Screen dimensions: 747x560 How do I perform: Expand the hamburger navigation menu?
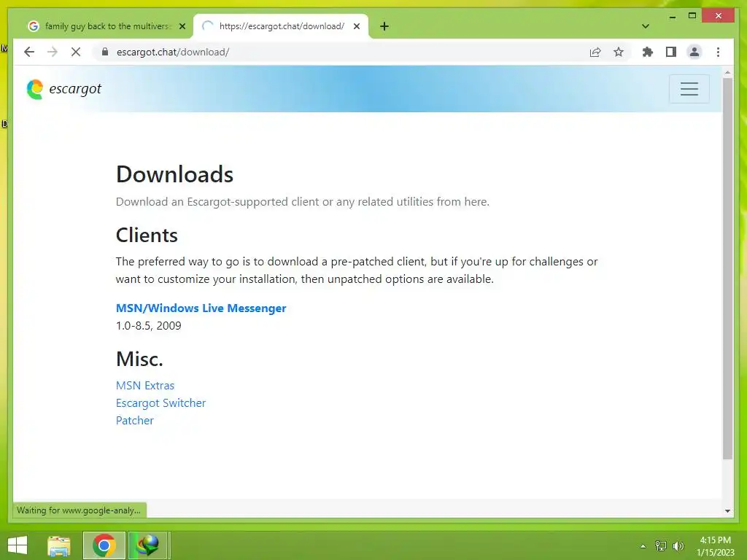[x=689, y=89]
